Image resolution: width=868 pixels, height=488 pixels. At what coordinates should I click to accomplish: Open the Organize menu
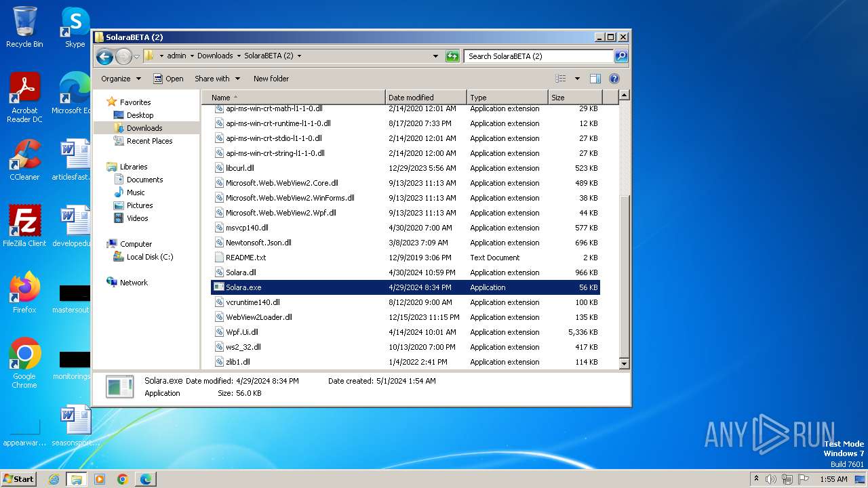tap(121, 79)
